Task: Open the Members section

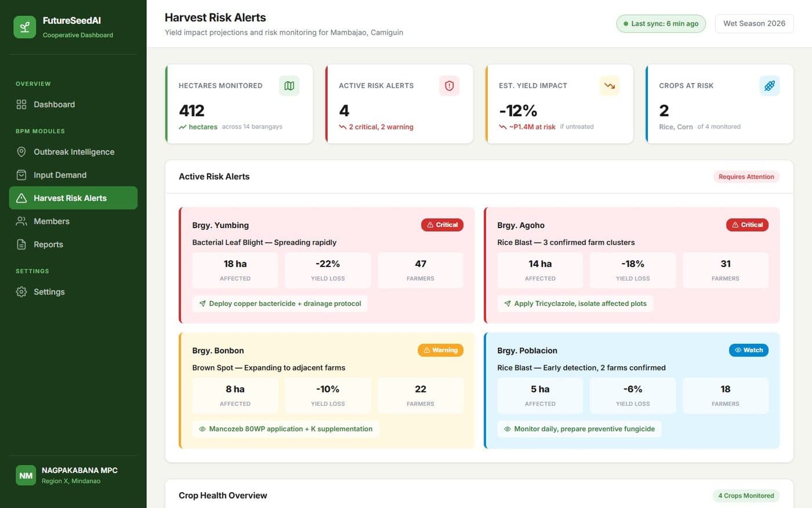Action: pyautogui.click(x=73, y=221)
